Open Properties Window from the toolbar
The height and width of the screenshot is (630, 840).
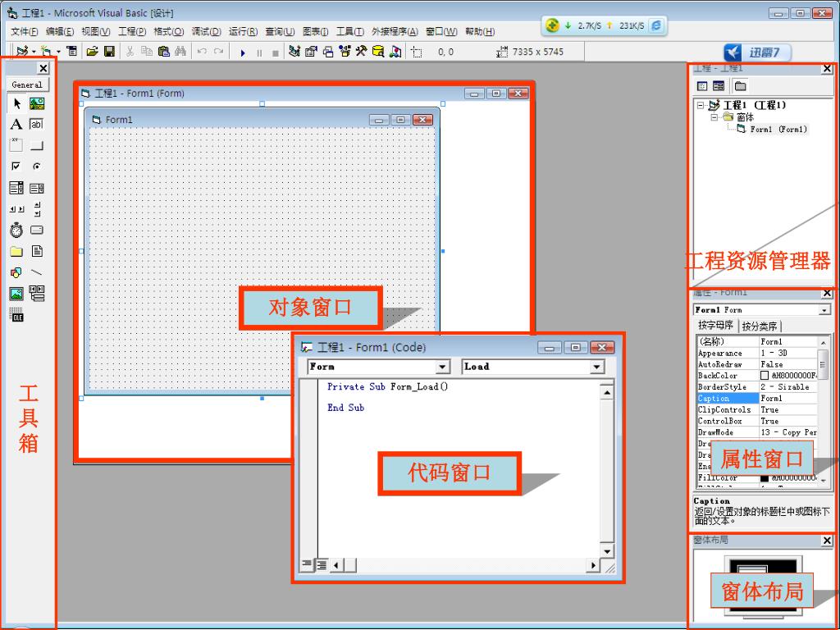pyautogui.click(x=311, y=52)
